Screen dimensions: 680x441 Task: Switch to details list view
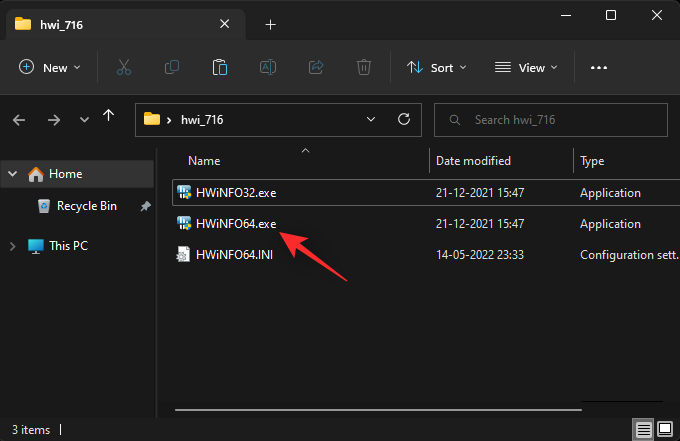(644, 429)
